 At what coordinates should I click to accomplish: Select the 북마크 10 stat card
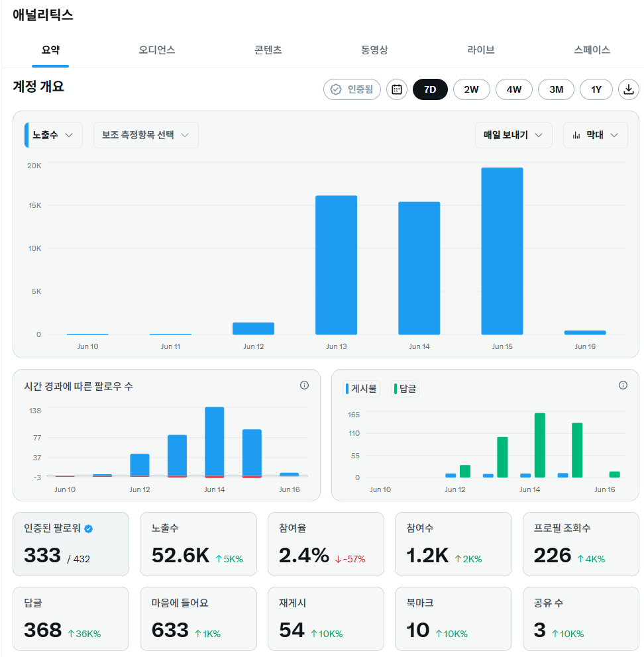coord(453,619)
